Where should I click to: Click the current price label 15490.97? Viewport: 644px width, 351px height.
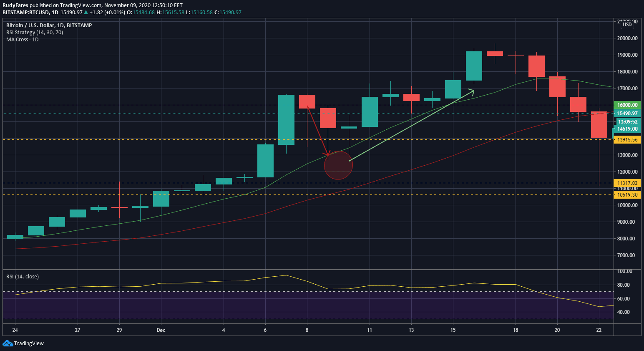(x=627, y=114)
